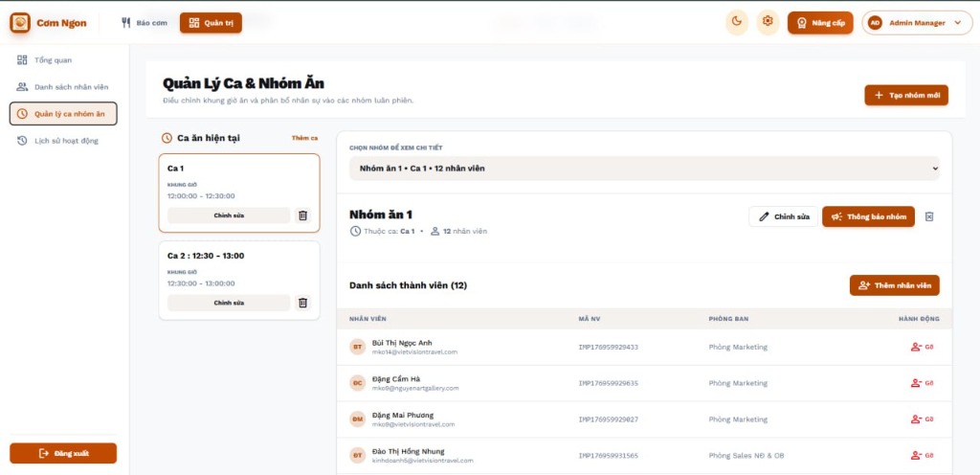980x475 pixels.
Task: Delete the Ca 1 shift with trash icon
Action: (302, 215)
